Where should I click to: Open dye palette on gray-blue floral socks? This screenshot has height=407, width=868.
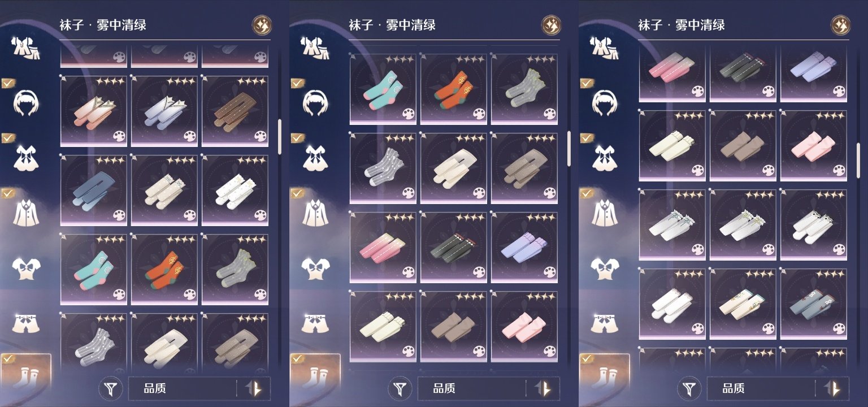(x=839, y=328)
